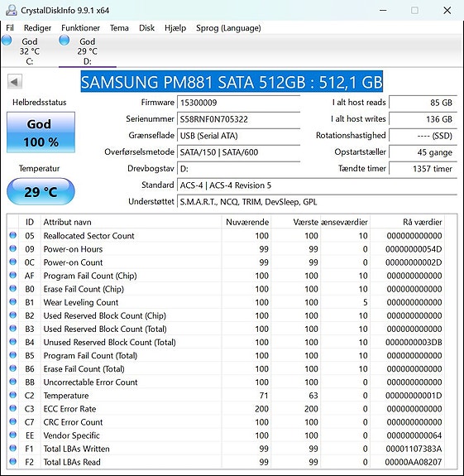Click the 29 °C temperature button
464x476 pixels.
(x=41, y=192)
